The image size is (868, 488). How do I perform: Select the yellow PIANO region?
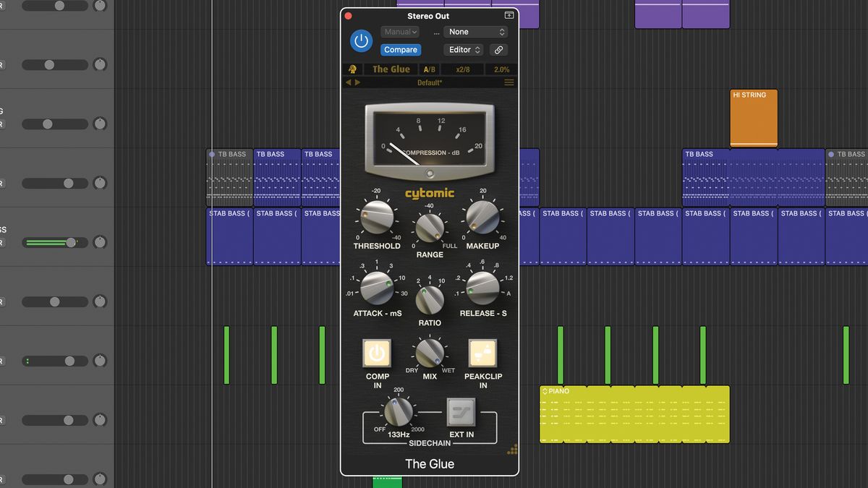(x=635, y=414)
